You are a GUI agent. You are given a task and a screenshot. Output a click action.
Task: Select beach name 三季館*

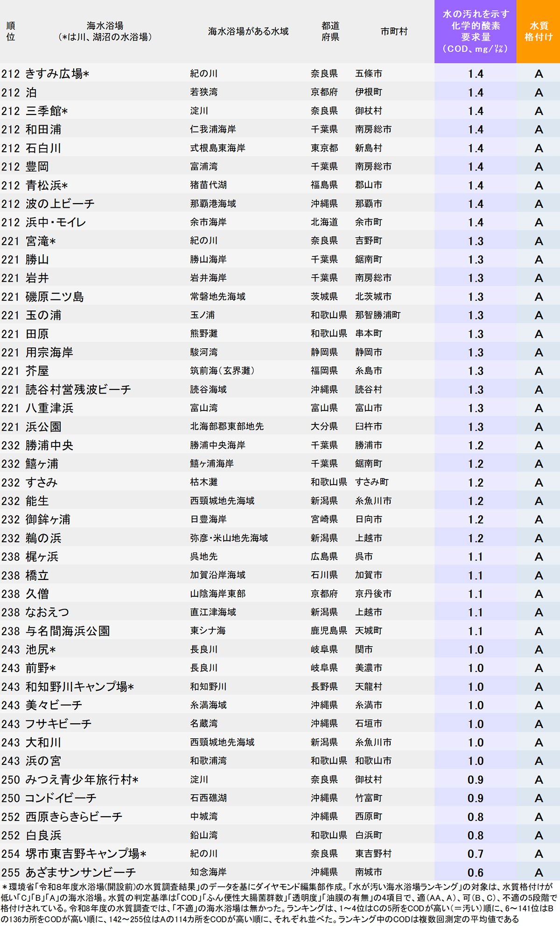coord(47,111)
